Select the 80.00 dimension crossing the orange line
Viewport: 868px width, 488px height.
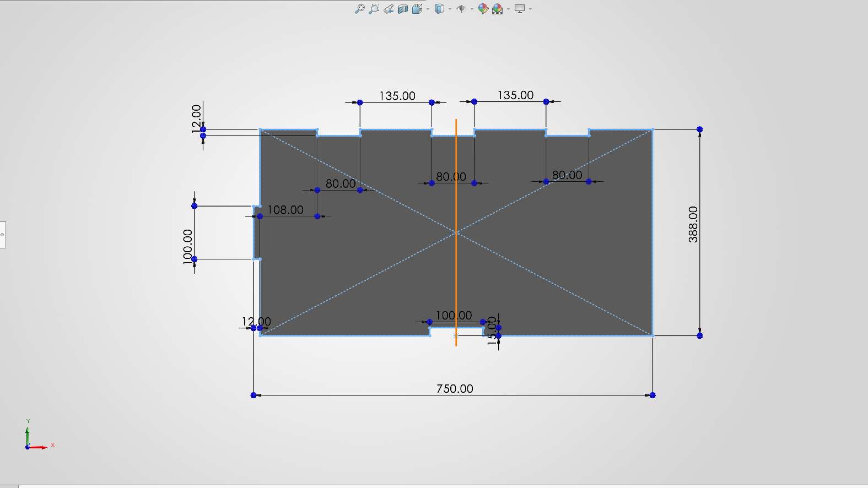pyautogui.click(x=451, y=177)
